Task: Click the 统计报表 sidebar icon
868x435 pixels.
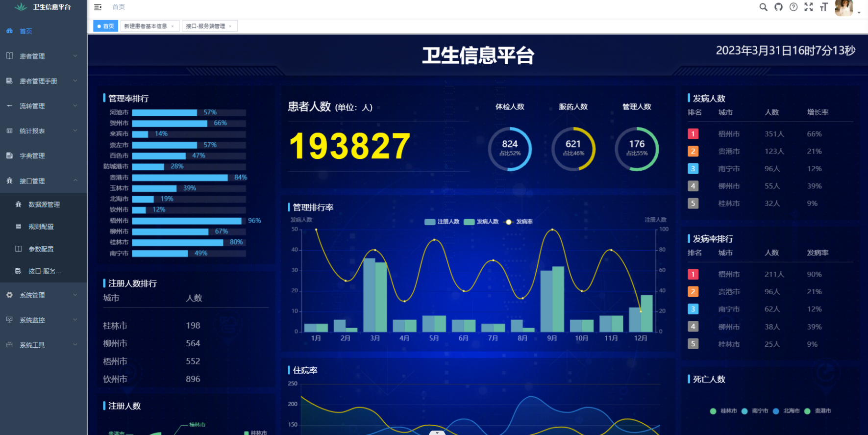Action: tap(9, 131)
